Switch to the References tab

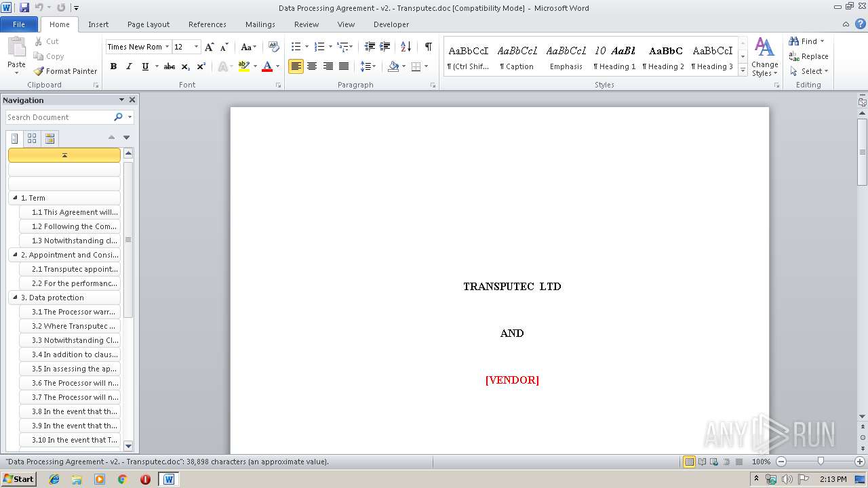[x=208, y=24]
